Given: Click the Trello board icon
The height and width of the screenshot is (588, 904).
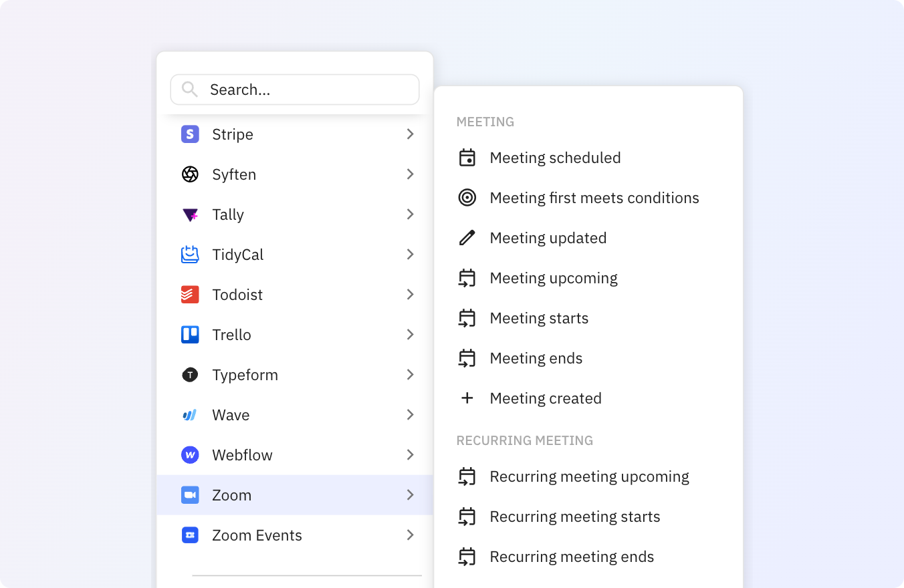Looking at the screenshot, I should pos(190,335).
